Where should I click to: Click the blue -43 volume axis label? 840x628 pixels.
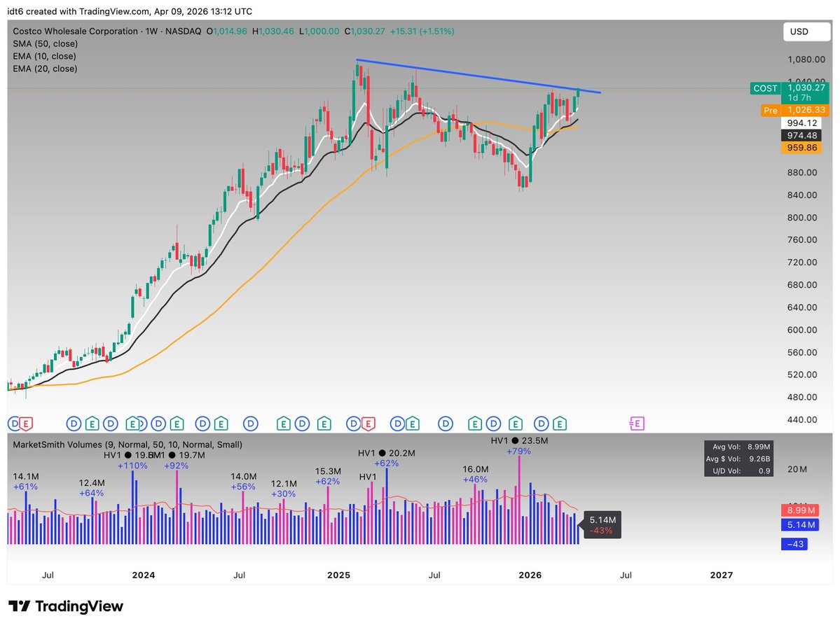(x=794, y=544)
